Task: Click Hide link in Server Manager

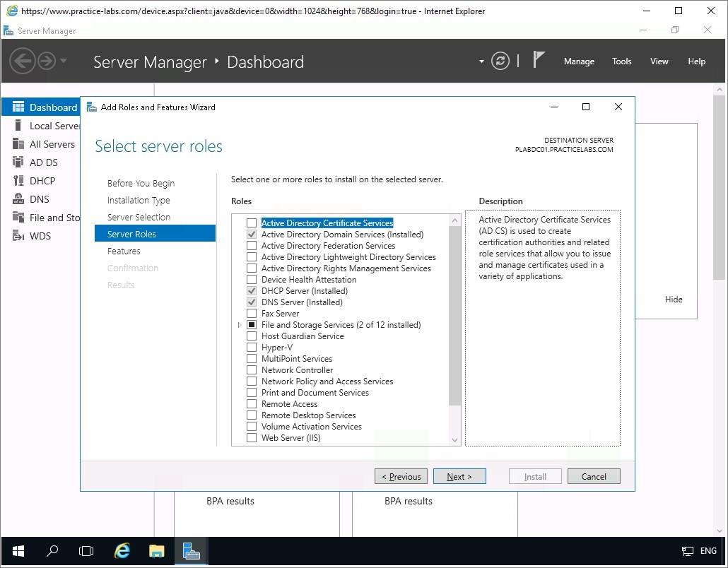Action: click(x=673, y=300)
